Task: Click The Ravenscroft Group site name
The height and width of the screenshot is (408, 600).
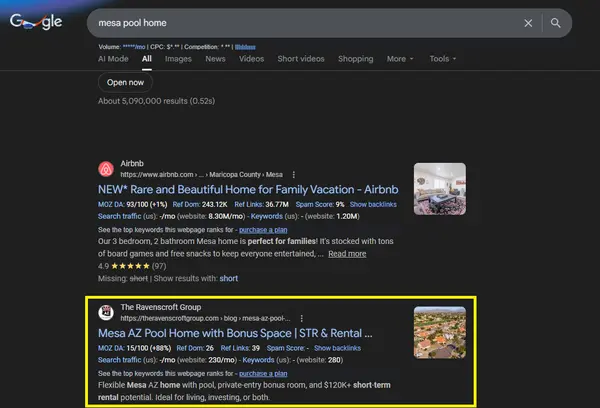Action: click(161, 307)
